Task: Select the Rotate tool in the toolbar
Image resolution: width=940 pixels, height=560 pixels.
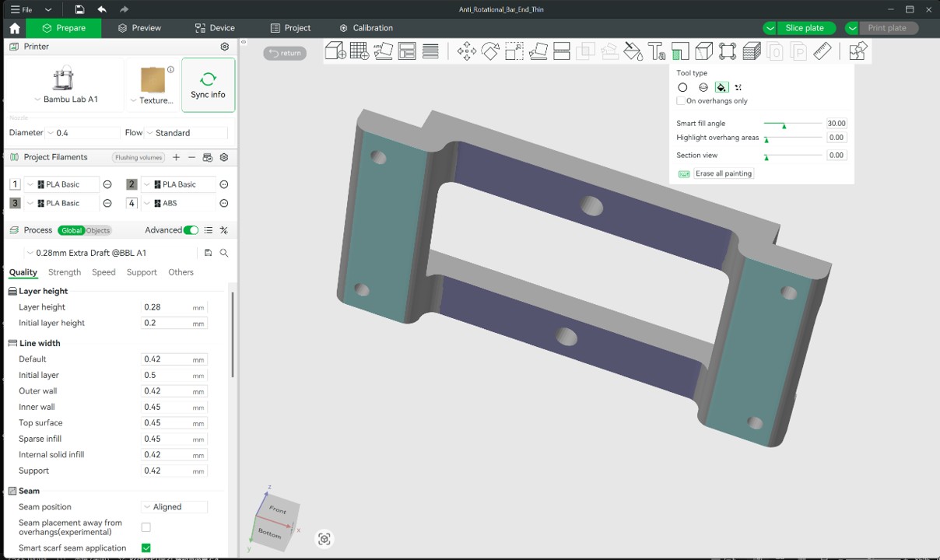Action: [490, 51]
